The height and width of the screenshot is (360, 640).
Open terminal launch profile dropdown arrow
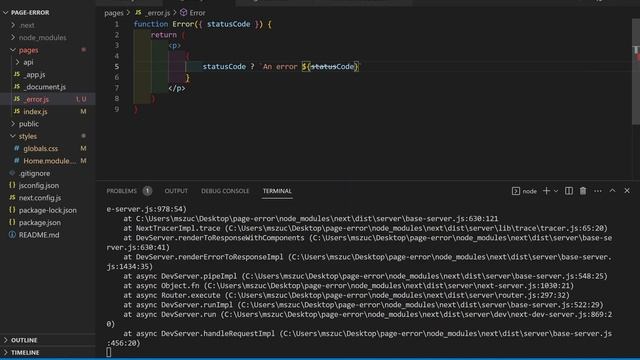click(x=556, y=191)
